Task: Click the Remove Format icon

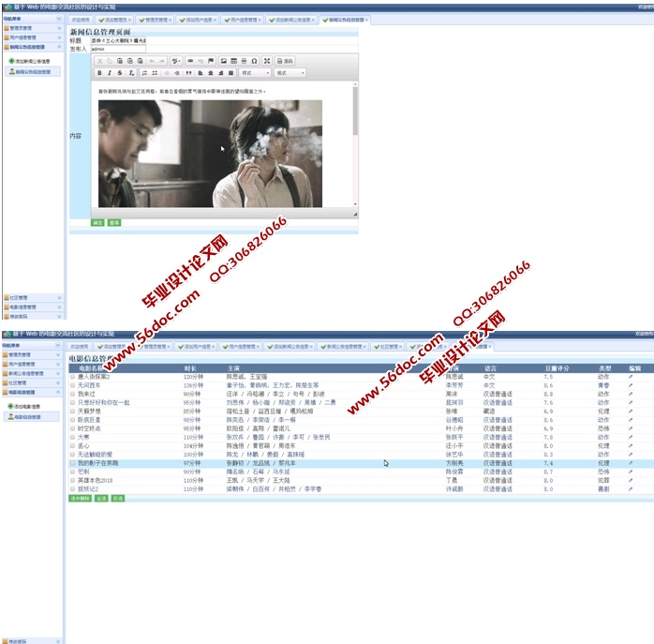Action: (131, 73)
